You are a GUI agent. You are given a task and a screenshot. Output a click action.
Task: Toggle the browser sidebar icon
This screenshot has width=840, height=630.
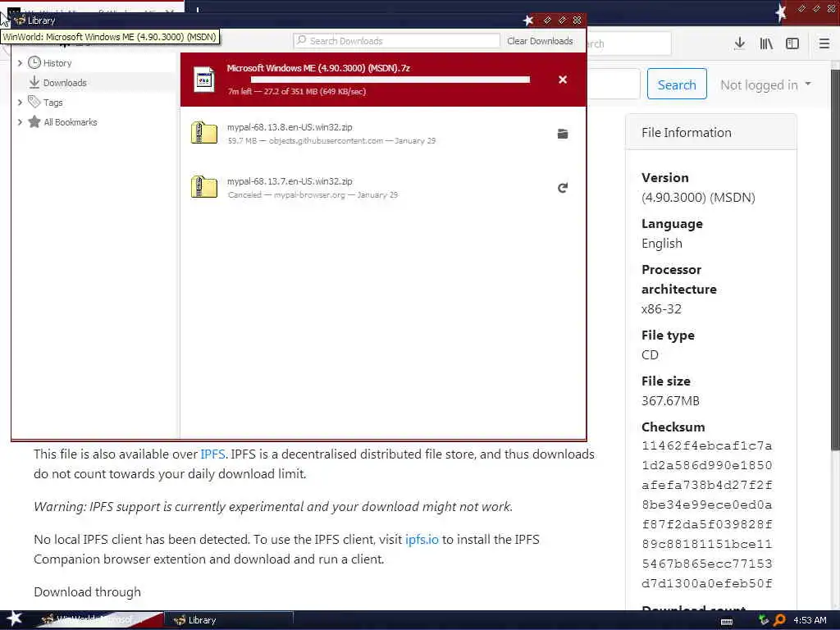792,43
